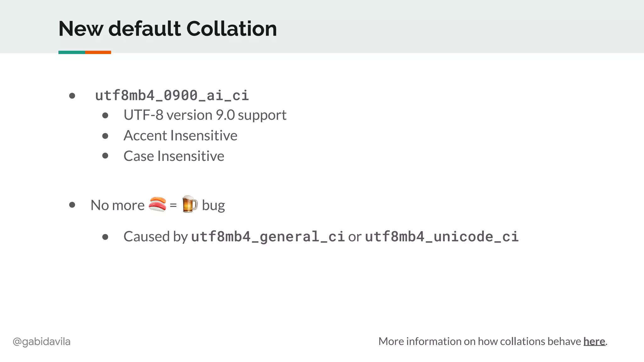Click the utf8mb4_0900_ai_ci collation name

(172, 95)
